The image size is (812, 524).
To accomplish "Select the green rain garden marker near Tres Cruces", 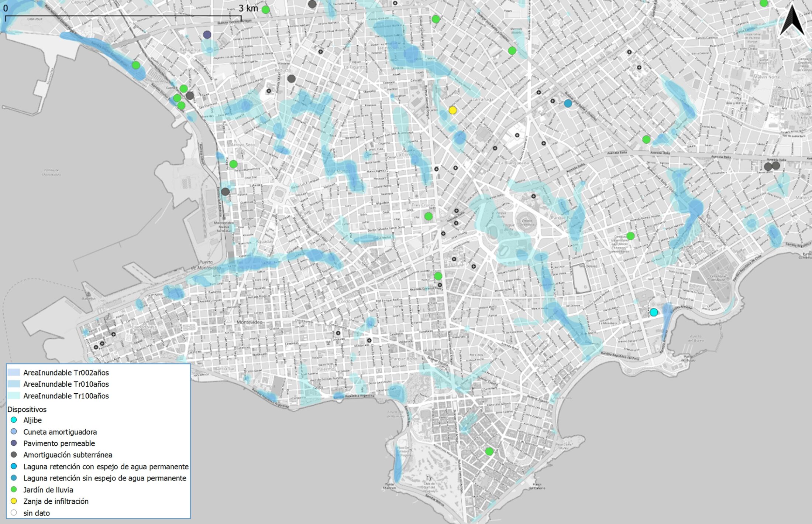I will pyautogui.click(x=428, y=216).
